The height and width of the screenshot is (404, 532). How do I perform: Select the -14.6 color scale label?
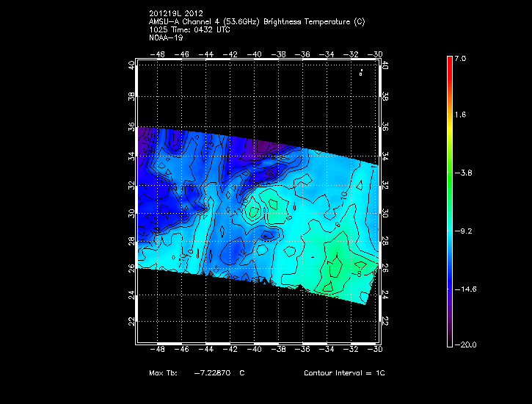tap(464, 289)
